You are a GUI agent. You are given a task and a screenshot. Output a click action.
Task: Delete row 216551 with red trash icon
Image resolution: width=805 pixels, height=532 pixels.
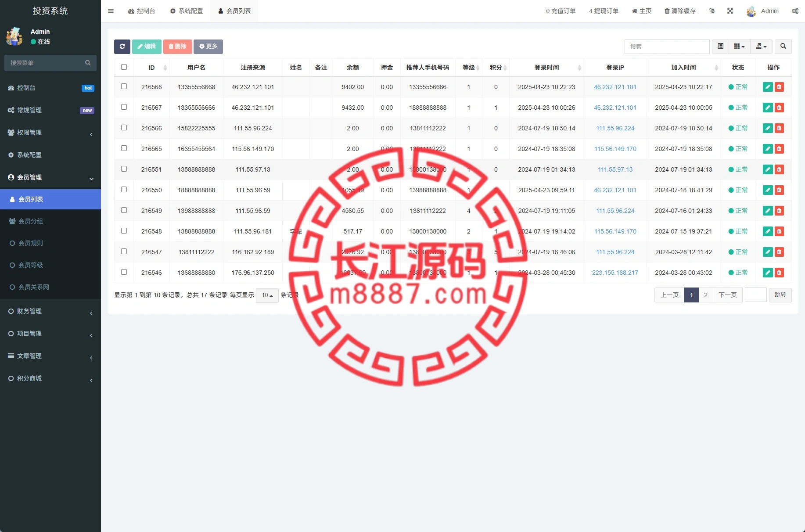[x=779, y=169]
